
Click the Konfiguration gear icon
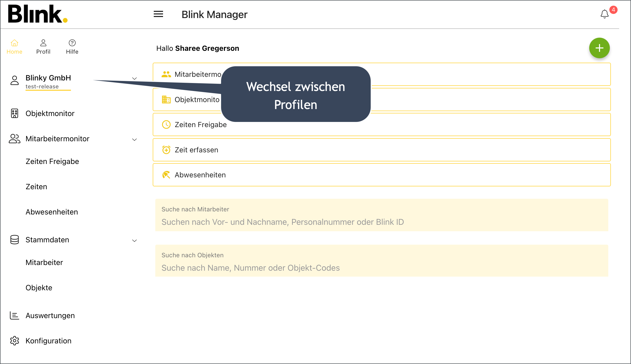14,341
